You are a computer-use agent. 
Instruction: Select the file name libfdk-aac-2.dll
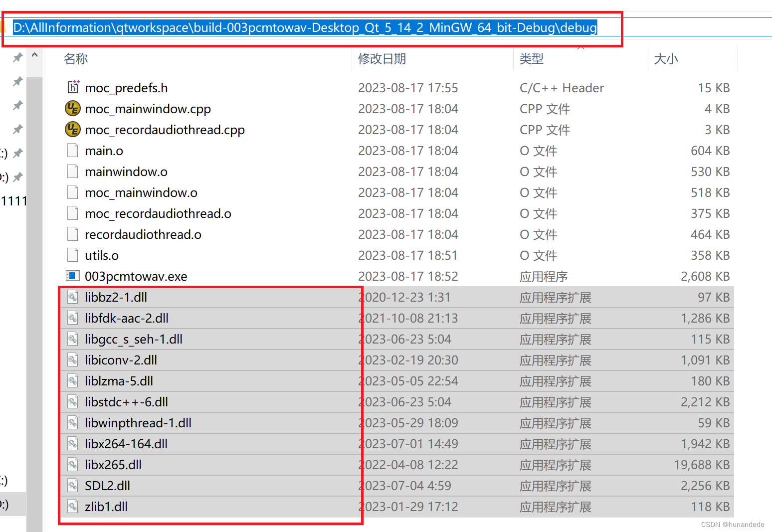[x=127, y=318]
